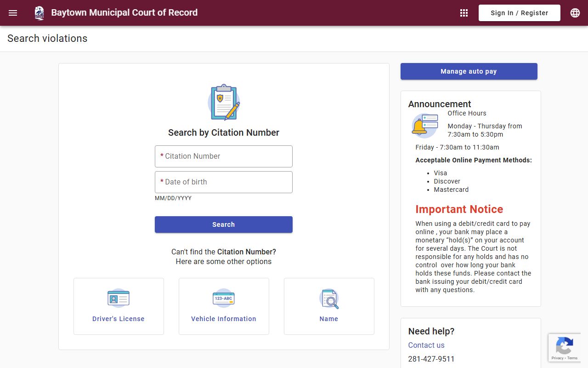Click the Baytown court logo icon

[x=40, y=13]
